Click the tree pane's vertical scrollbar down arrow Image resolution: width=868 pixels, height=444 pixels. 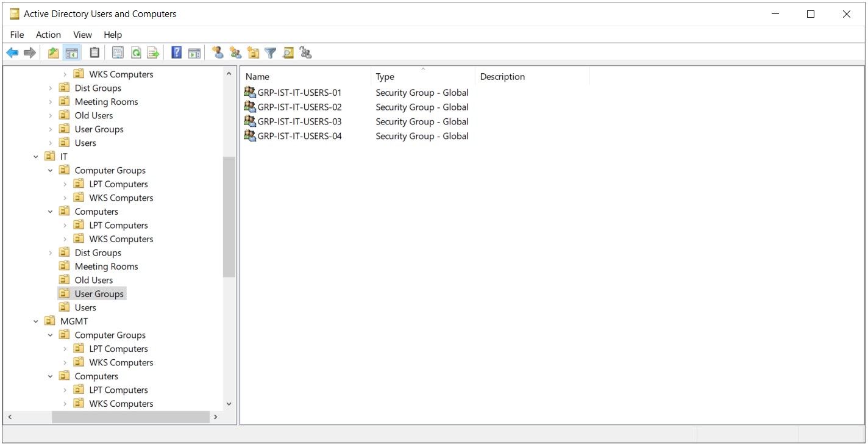[229, 404]
